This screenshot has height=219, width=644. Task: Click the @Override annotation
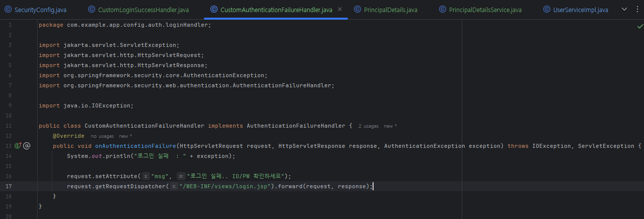pyautogui.click(x=68, y=136)
